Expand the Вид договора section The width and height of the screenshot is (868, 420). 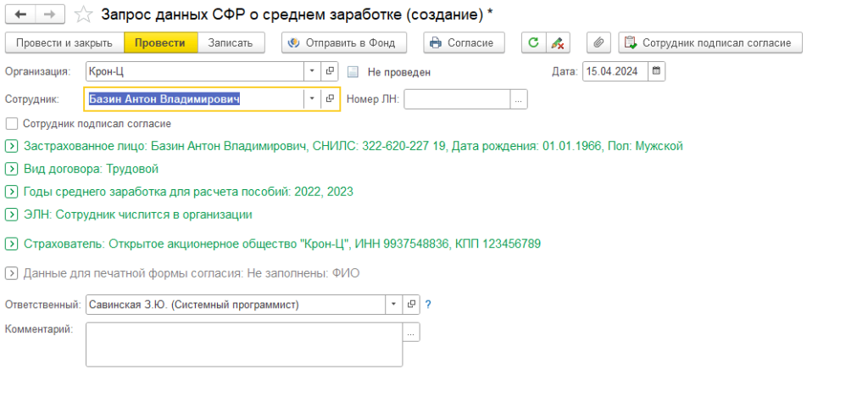click(x=11, y=169)
